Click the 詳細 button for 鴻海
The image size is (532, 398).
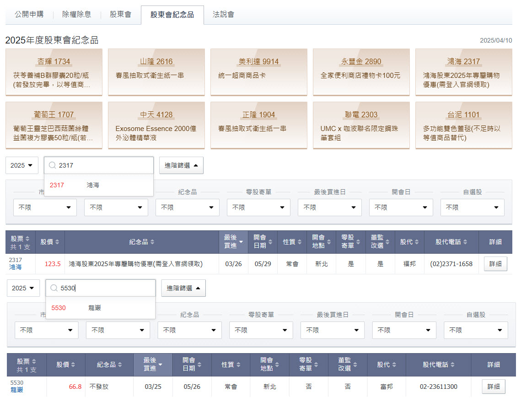[x=495, y=264]
